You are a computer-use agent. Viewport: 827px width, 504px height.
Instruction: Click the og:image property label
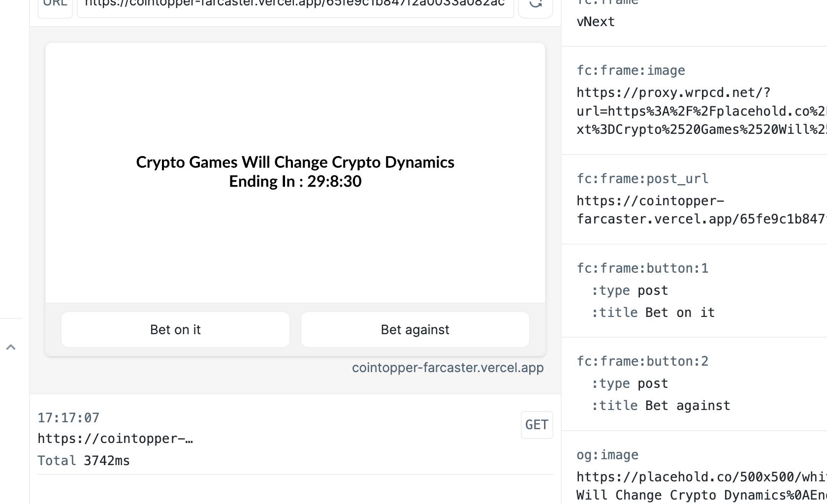pyautogui.click(x=607, y=455)
